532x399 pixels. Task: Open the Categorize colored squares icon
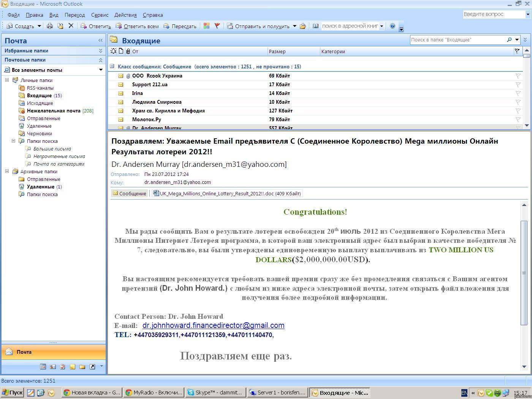point(206,26)
